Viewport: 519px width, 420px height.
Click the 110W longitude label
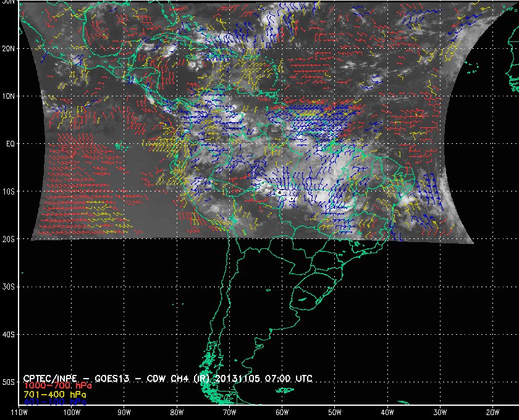pyautogui.click(x=19, y=413)
